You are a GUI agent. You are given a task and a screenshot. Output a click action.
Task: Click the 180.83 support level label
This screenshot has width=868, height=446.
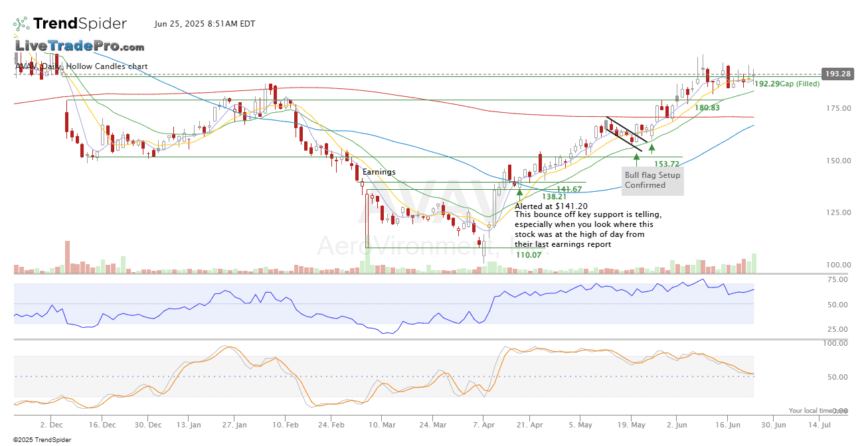pos(707,108)
